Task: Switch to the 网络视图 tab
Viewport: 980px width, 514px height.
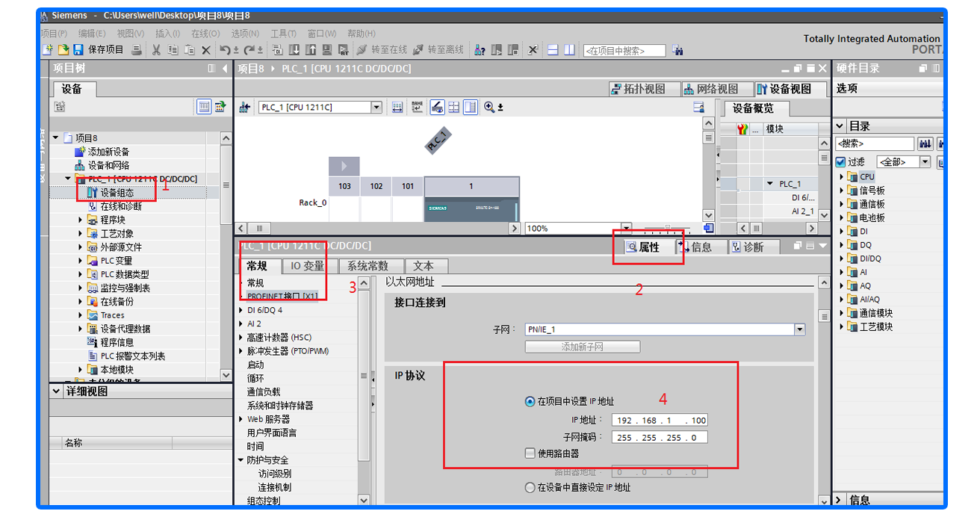Action: click(x=716, y=89)
